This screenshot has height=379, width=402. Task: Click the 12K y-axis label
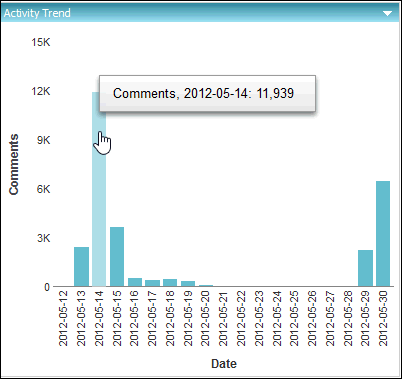(x=41, y=91)
